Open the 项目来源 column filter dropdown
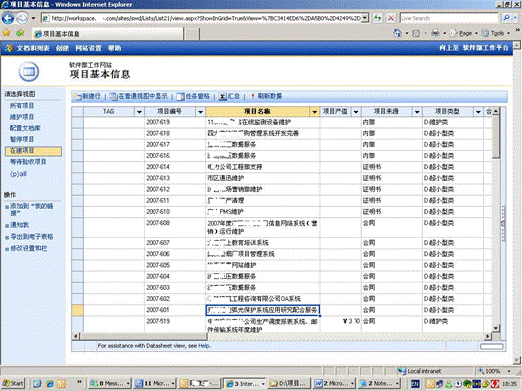This screenshot has height=391, width=522. [417, 112]
